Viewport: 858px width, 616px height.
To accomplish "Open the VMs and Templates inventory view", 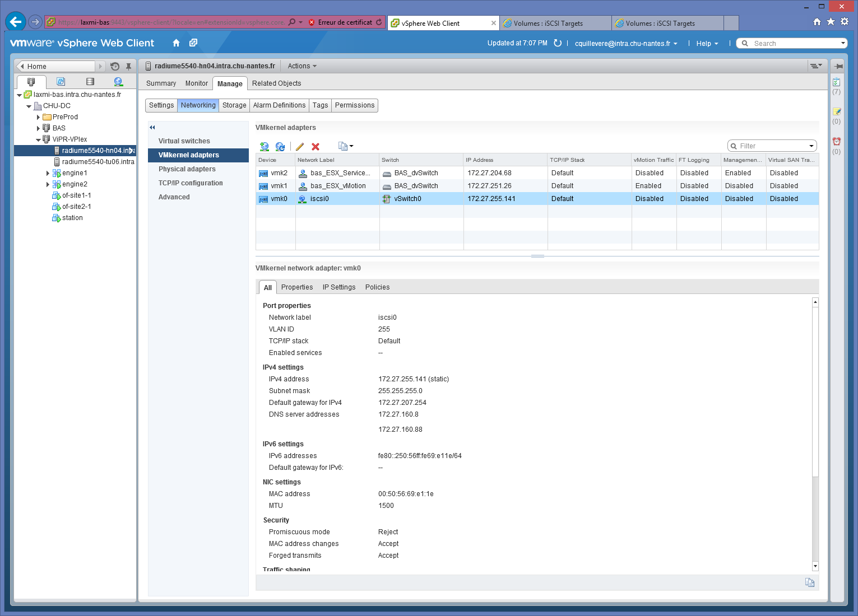I will pyautogui.click(x=61, y=82).
